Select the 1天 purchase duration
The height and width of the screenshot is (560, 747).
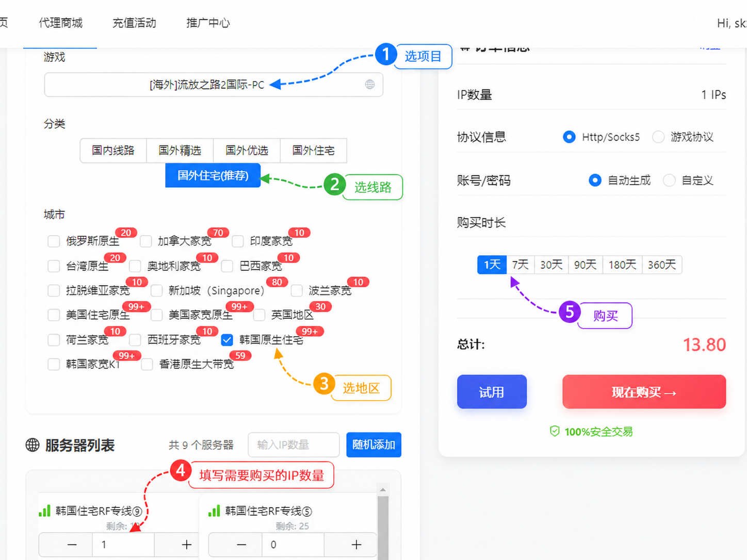[x=492, y=265]
